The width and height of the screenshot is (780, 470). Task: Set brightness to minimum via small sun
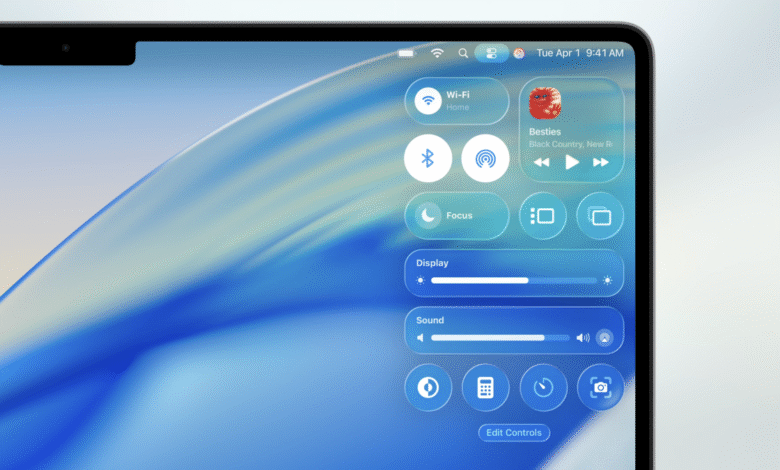(420, 281)
